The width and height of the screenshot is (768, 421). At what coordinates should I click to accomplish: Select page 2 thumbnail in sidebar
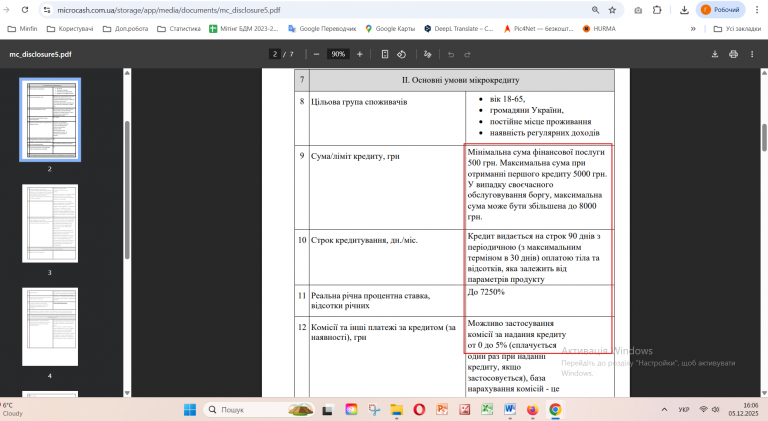click(50, 119)
